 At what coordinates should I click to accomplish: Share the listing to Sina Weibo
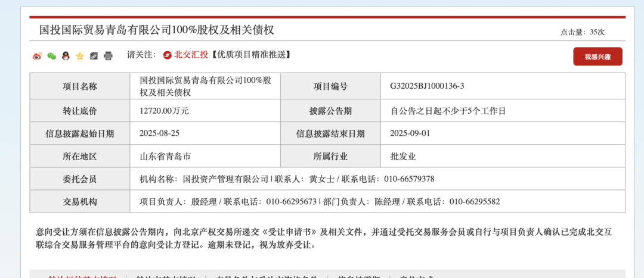pos(38,56)
